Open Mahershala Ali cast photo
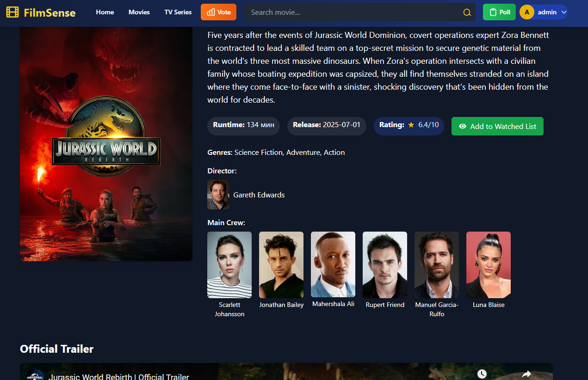Viewport: 588px width, 380px height. 333,264
